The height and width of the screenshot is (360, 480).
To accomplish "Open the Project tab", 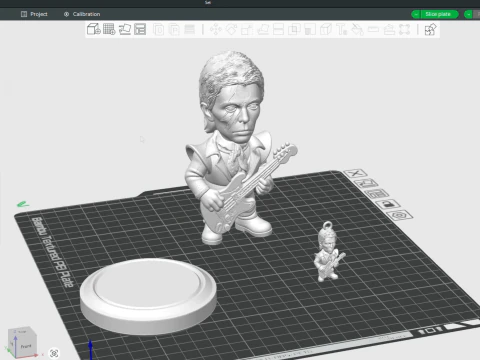I will coord(34,14).
